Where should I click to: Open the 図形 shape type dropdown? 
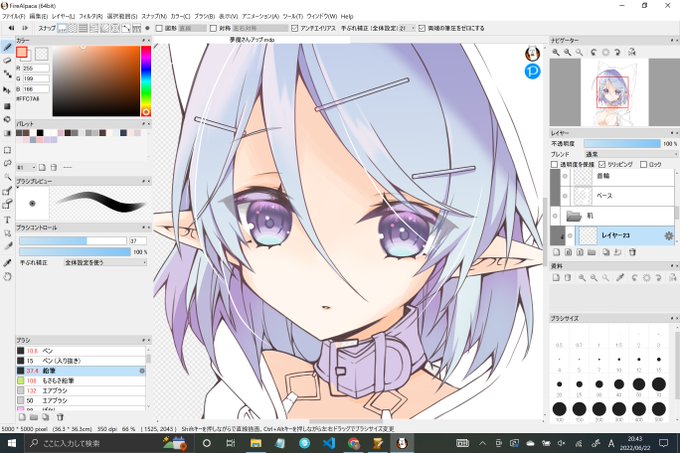[x=192, y=28]
